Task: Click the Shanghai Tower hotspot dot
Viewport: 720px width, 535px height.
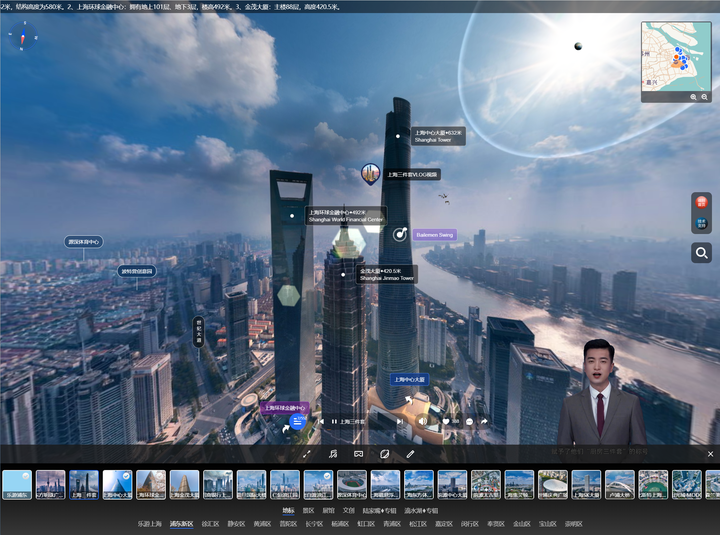Action: click(398, 136)
